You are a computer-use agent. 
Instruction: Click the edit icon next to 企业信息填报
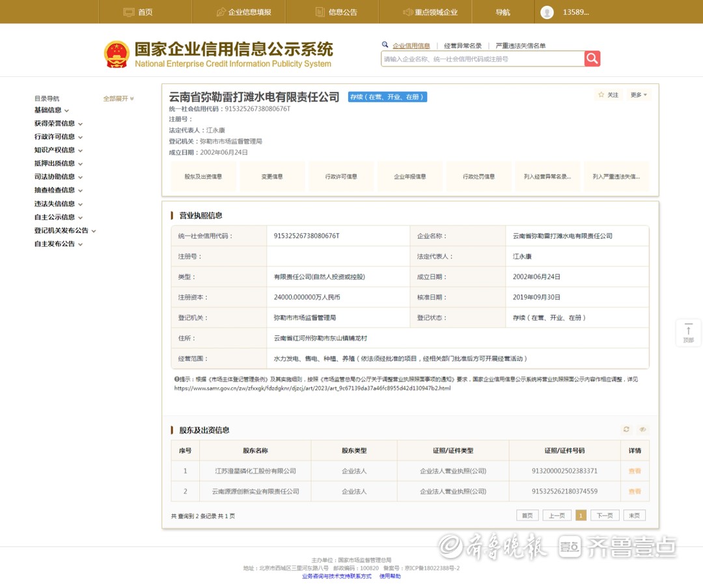pyautogui.click(x=221, y=12)
